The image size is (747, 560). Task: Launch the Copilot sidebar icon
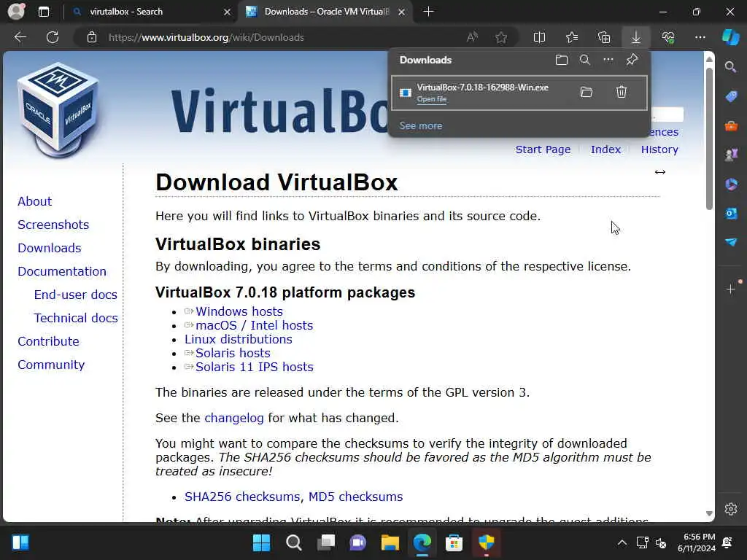pos(731,37)
